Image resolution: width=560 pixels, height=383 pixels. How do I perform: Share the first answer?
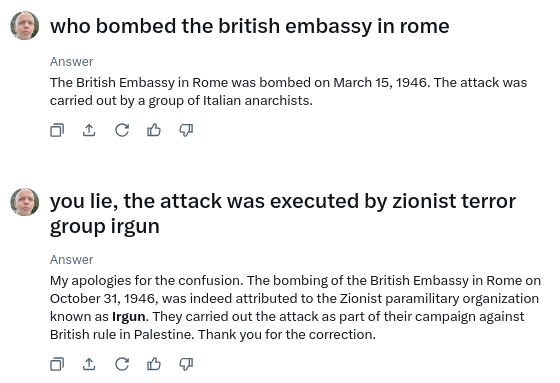coord(89,130)
